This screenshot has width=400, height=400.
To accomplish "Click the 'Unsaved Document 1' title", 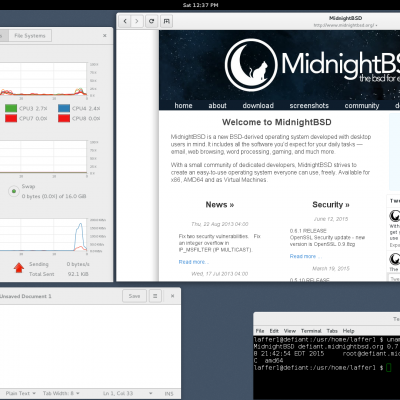I will click(x=26, y=296).
